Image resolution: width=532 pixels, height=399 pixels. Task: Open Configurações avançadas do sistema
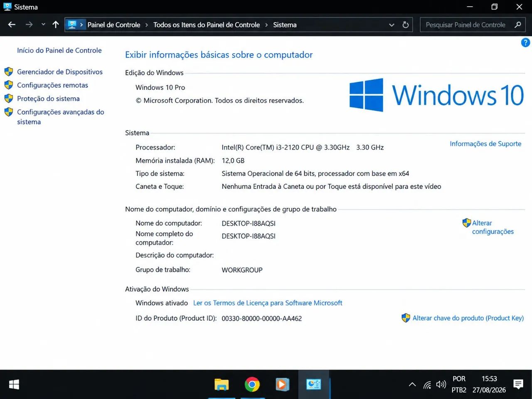pos(61,117)
